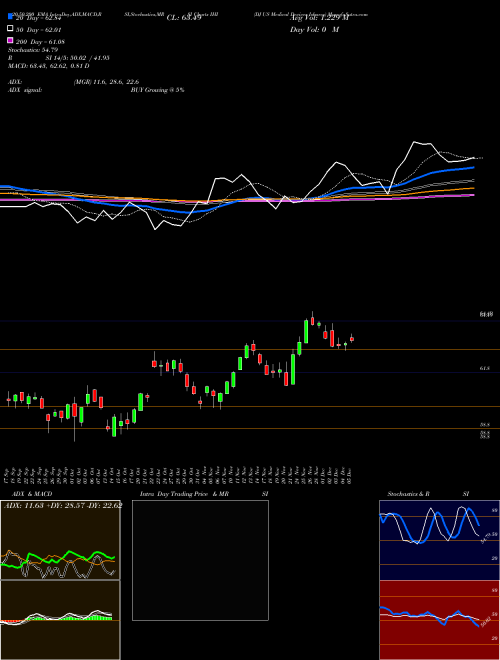
Task: Click the ADX indicator chart panel
Action: (60, 540)
